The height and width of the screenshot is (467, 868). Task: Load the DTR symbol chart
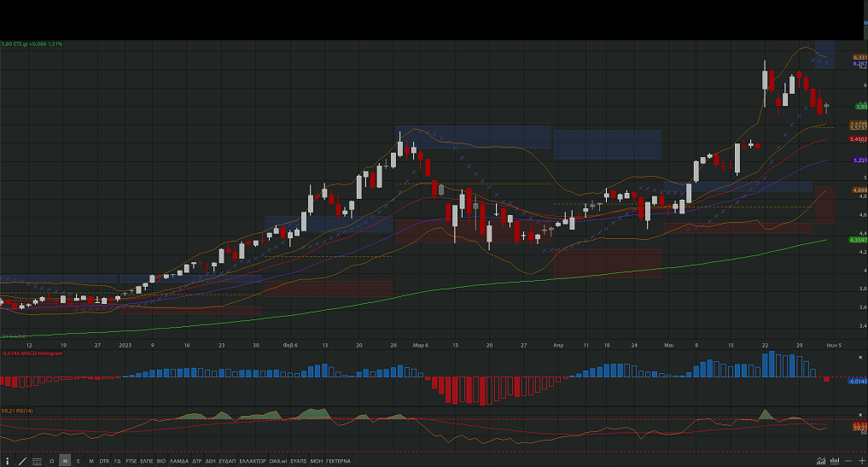coord(104,461)
